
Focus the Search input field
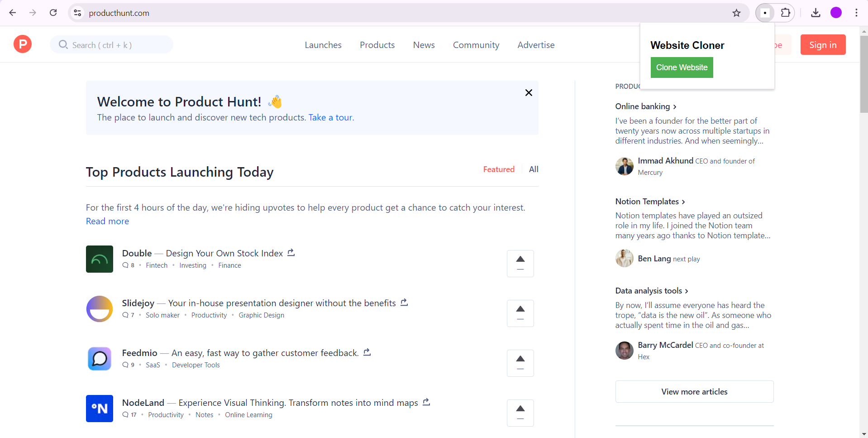click(x=111, y=44)
